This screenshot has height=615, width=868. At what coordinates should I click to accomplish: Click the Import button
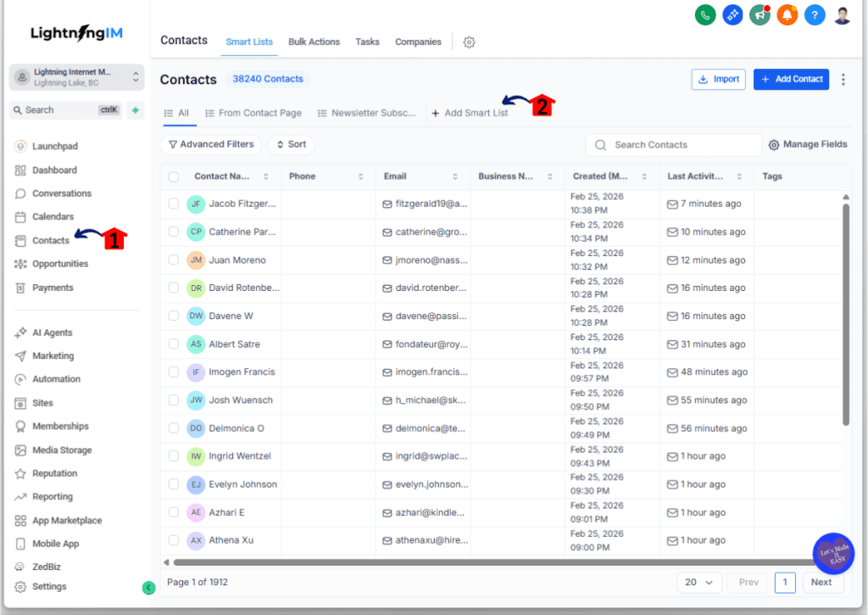(718, 78)
